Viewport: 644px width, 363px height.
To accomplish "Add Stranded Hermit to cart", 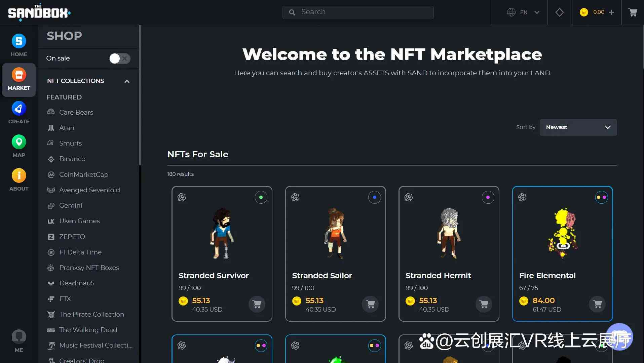I will coord(484,304).
